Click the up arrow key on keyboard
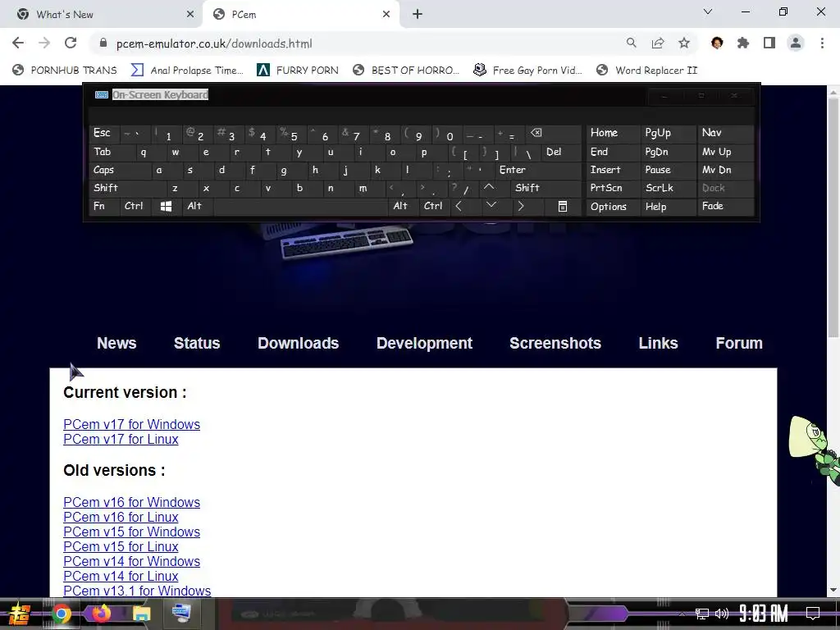 click(x=489, y=188)
